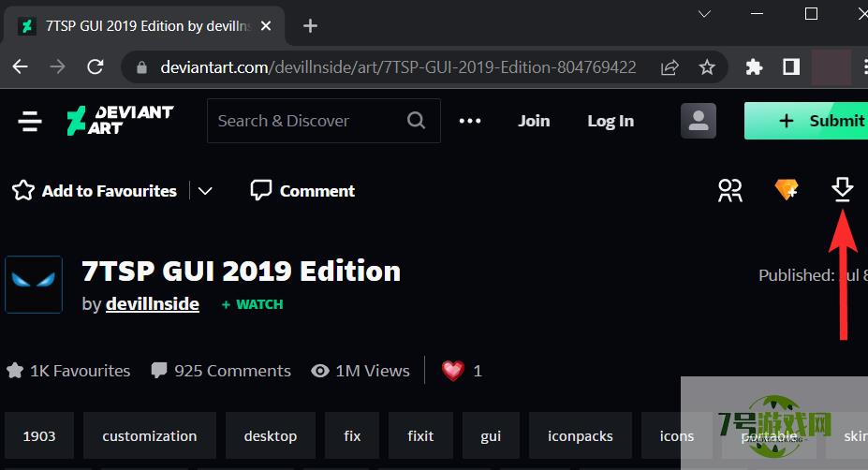Screen dimensions: 868x470
Task: Open a new browser tab
Action: coord(311,26)
